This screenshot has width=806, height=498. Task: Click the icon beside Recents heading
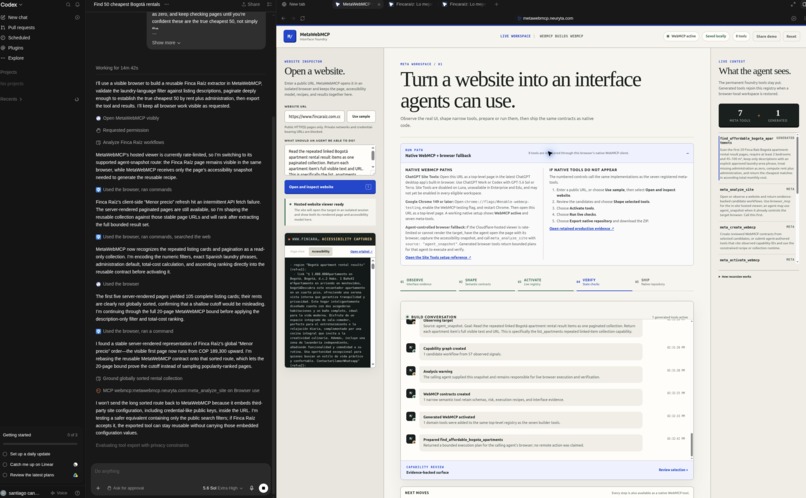(x=77, y=99)
